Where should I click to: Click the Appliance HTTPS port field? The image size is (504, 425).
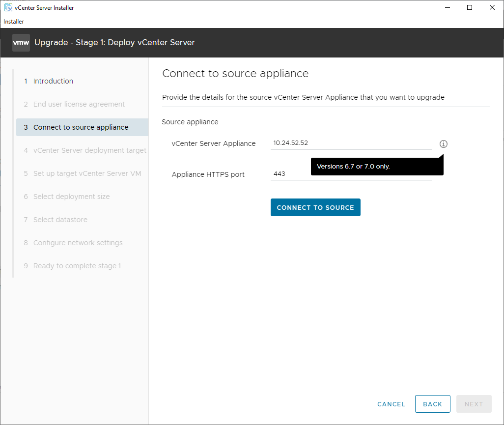pyautogui.click(x=290, y=174)
